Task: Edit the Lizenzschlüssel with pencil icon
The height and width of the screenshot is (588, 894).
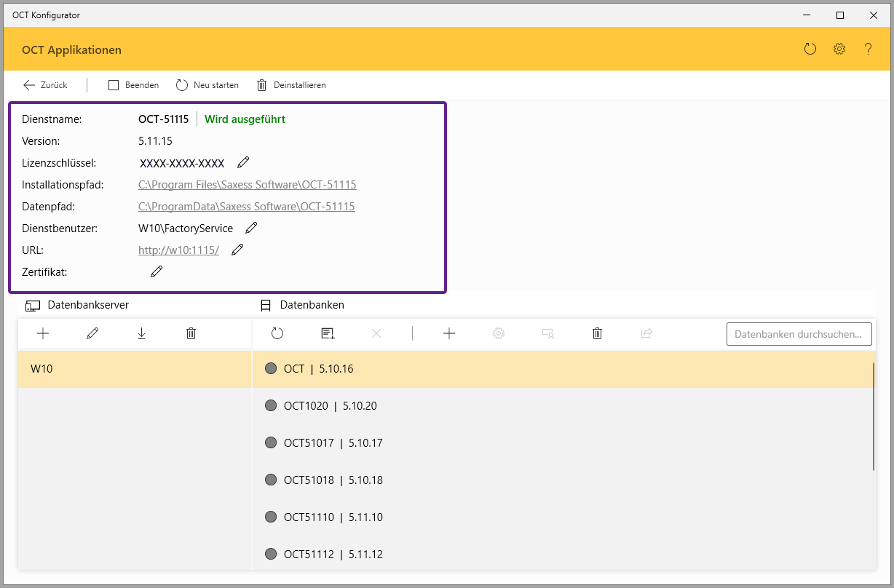Action: pos(243,162)
